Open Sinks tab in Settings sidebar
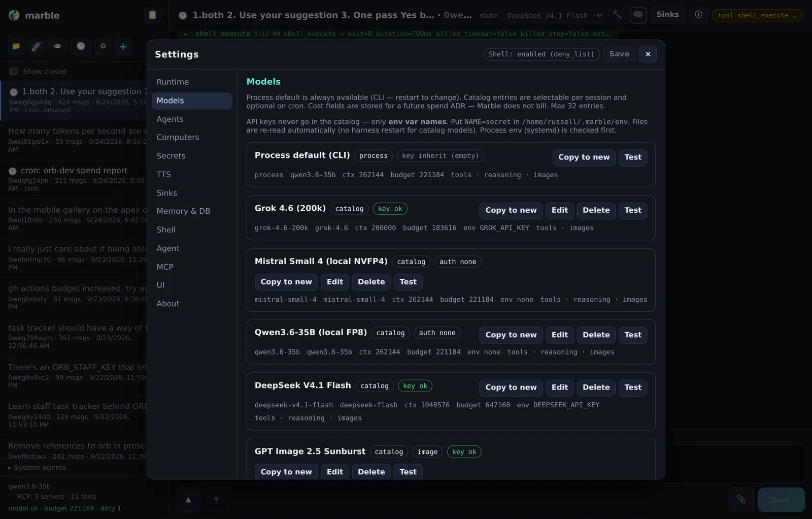This screenshot has height=519, width=812. pos(191,193)
